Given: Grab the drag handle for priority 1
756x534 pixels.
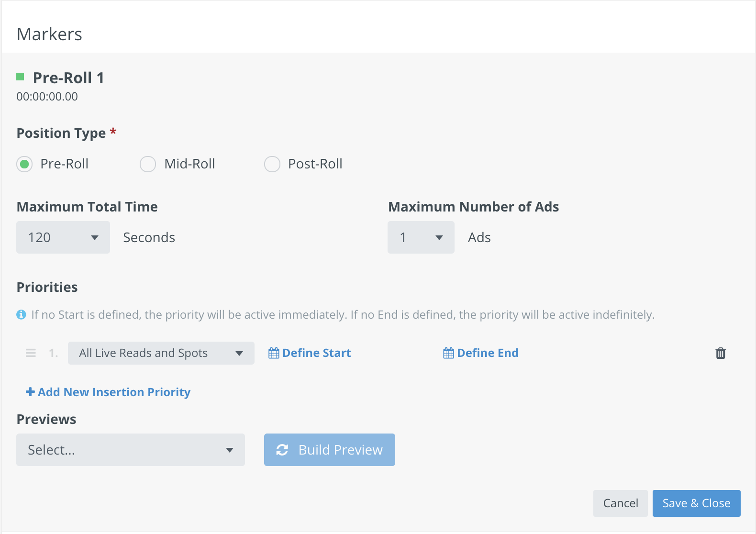Looking at the screenshot, I should pos(31,353).
